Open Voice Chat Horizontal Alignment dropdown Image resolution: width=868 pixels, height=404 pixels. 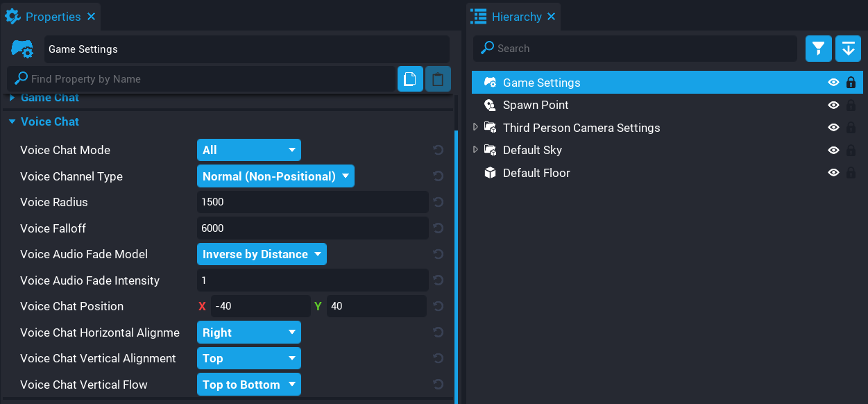click(x=248, y=333)
